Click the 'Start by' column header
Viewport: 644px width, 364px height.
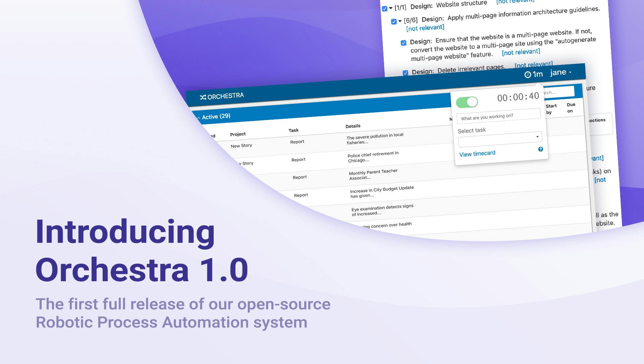click(x=551, y=109)
